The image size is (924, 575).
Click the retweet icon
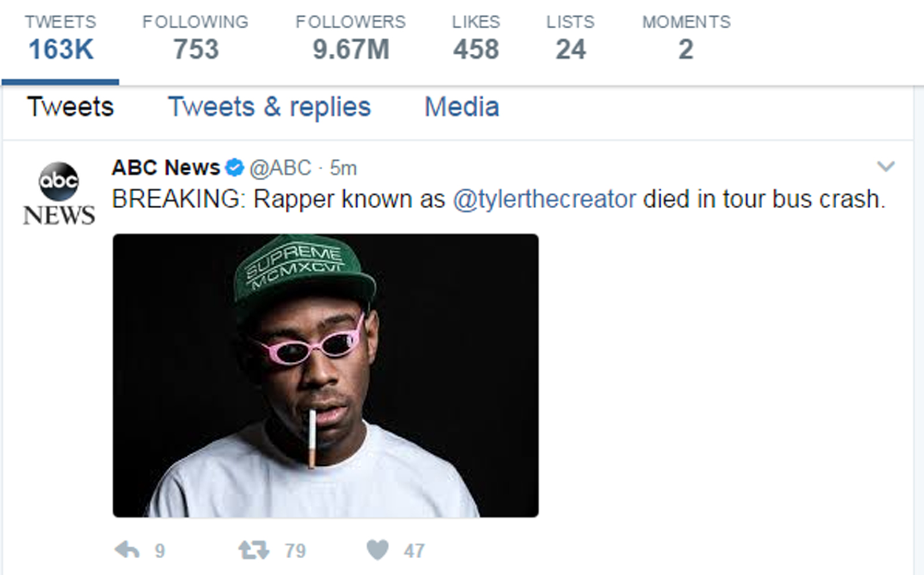tap(254, 550)
